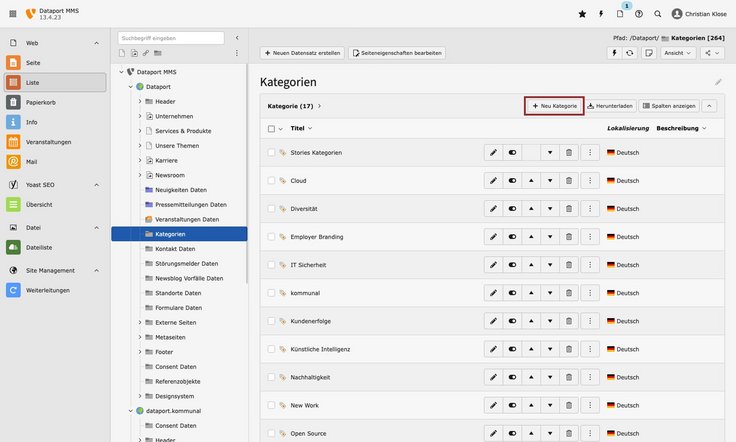Click the bookmarks star icon in top bar

[583, 14]
